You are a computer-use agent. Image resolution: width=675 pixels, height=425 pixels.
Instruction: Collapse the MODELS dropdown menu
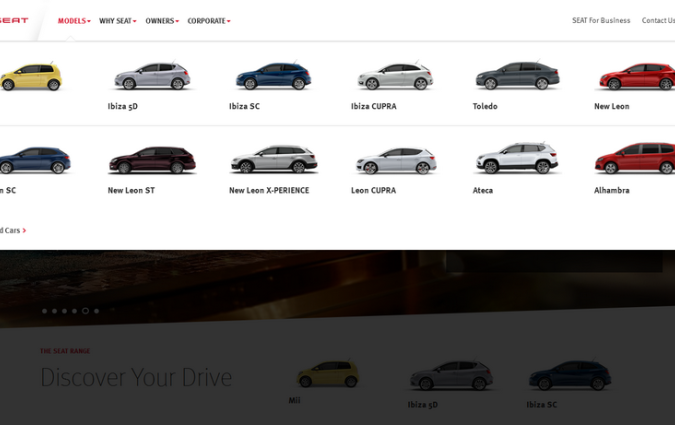(x=74, y=21)
